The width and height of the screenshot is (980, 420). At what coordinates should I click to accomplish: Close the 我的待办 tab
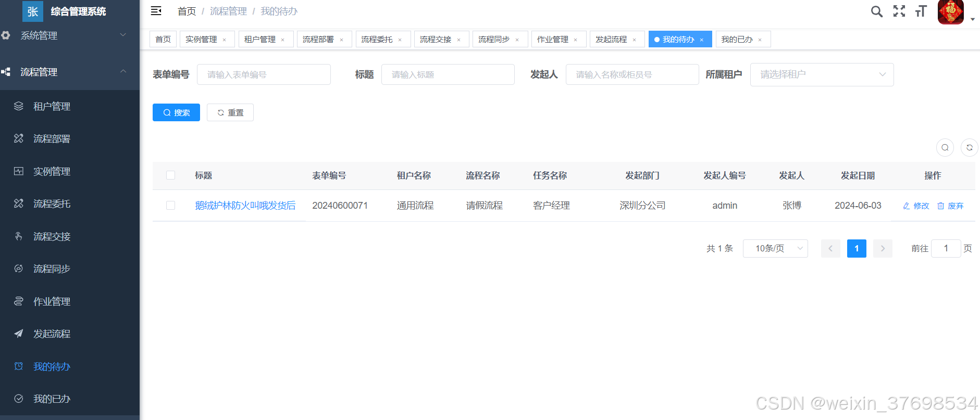coord(702,40)
